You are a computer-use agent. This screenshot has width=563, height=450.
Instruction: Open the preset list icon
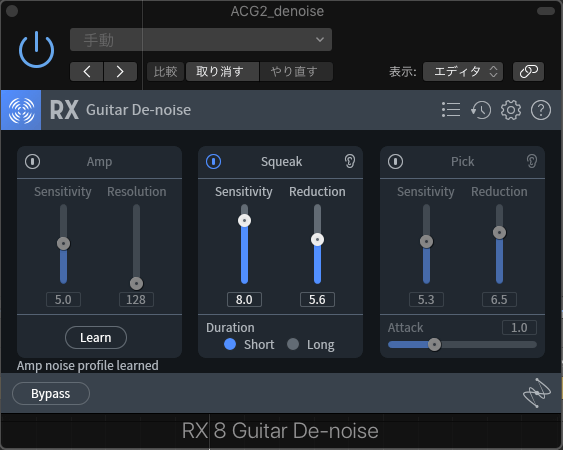451,110
